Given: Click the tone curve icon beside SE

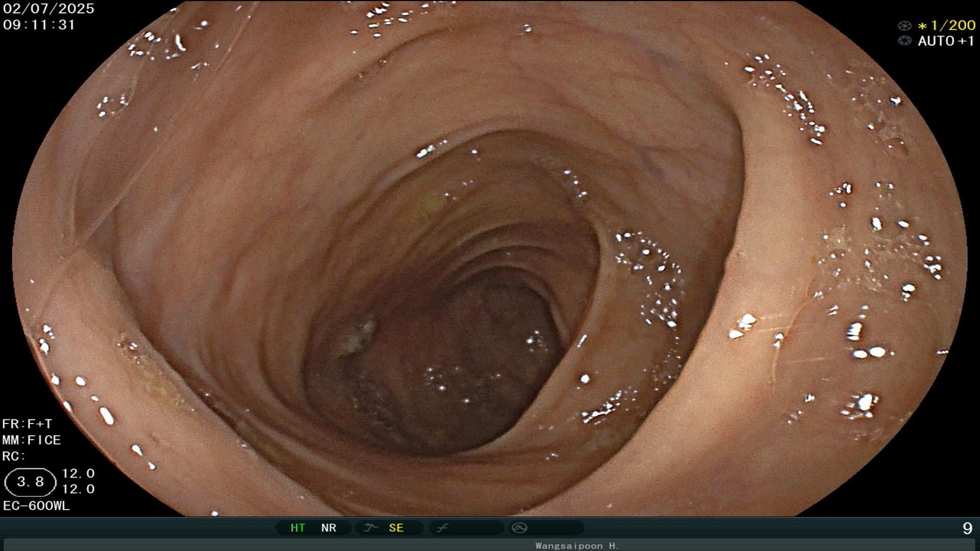Looking at the screenshot, I should pos(371,528).
